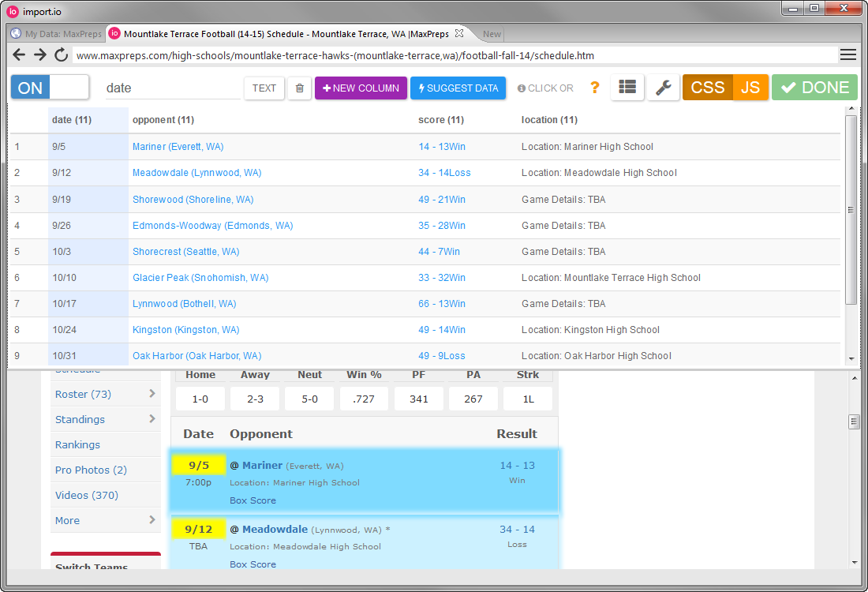Screen dimensions: 868x592
Task: Open the Rankings sidebar link
Action: pyautogui.click(x=77, y=444)
